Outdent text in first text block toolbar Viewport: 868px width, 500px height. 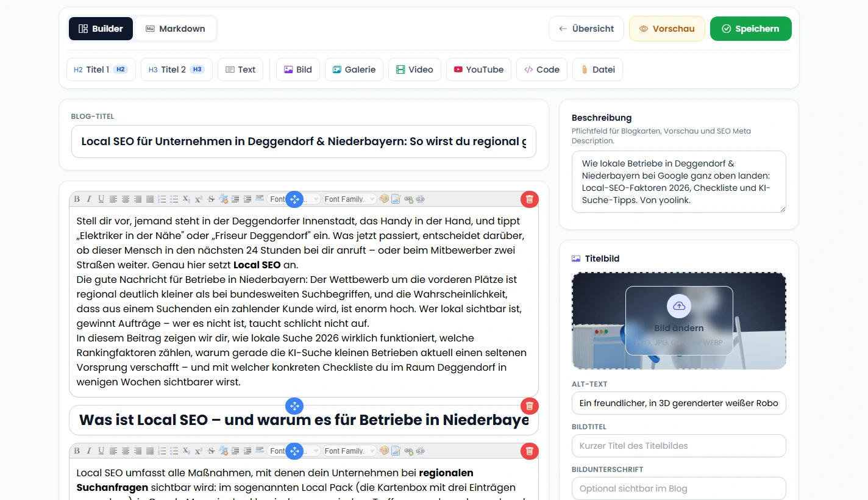click(x=247, y=199)
